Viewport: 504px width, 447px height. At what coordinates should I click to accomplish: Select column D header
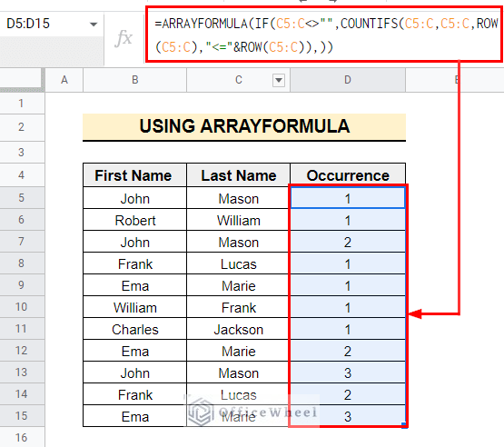[x=348, y=80]
